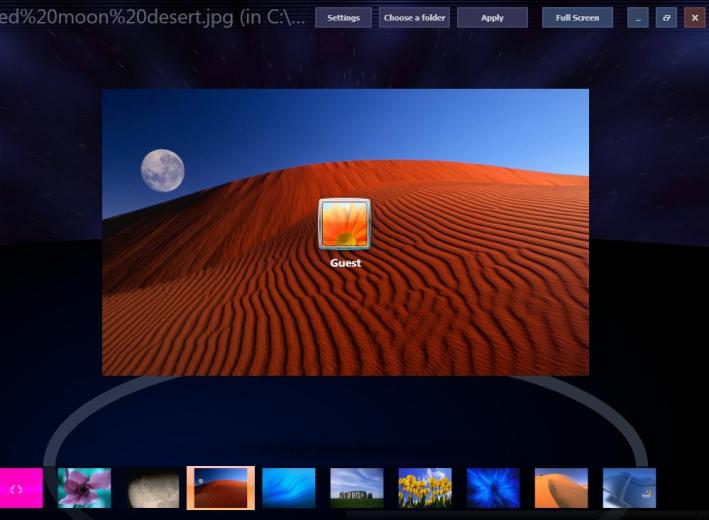Viewport: 709px width, 520px height.
Task: Select the moon surface thumbnail
Action: point(153,488)
